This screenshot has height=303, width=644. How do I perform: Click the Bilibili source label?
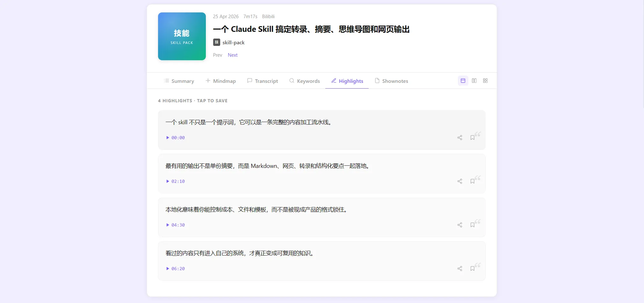click(x=268, y=17)
